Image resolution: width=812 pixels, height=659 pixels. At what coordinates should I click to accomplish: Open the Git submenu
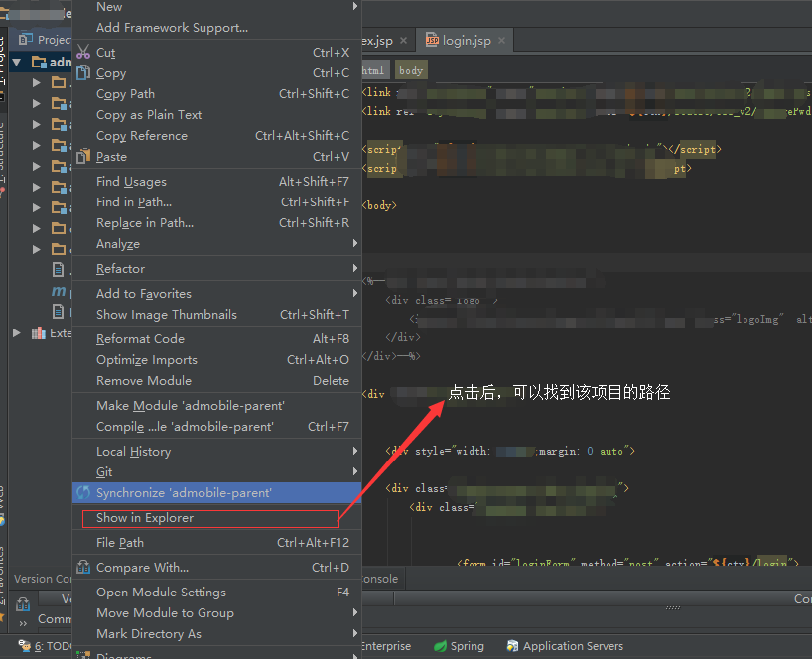tap(217, 472)
